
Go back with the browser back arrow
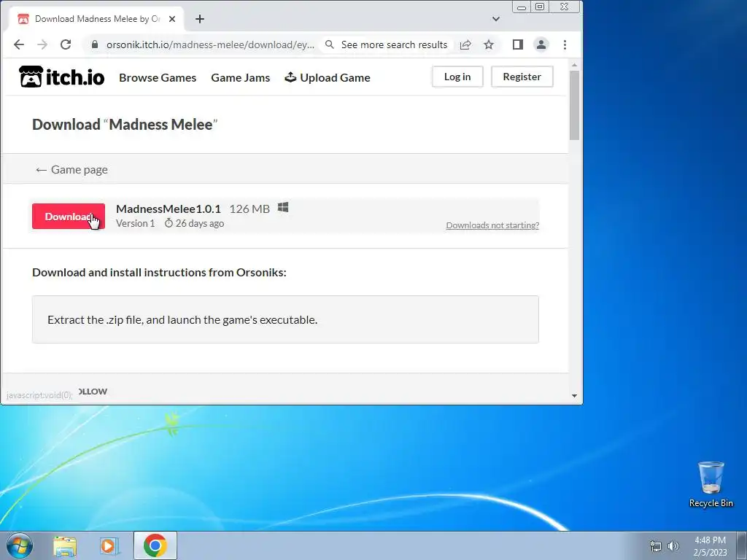click(18, 44)
